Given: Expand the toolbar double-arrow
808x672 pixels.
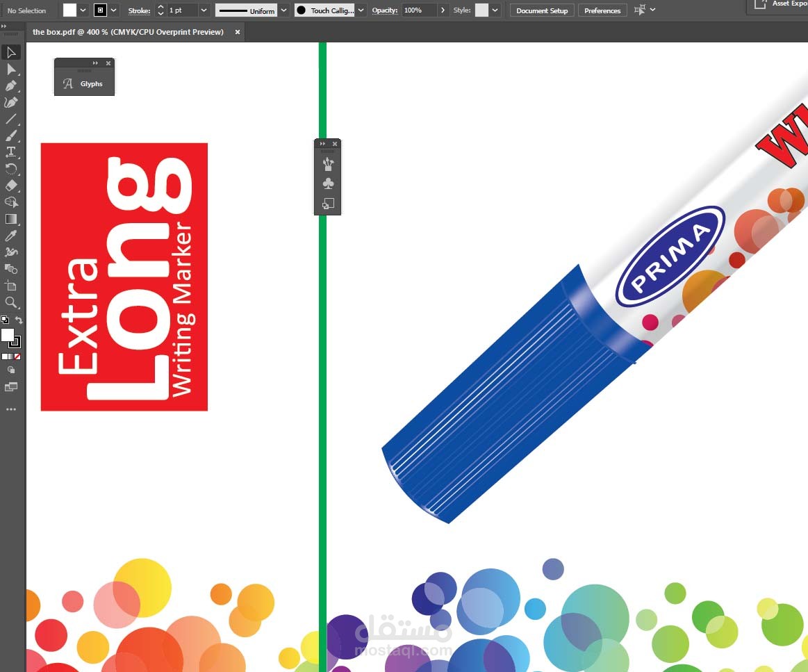Looking at the screenshot, I should point(4,26).
